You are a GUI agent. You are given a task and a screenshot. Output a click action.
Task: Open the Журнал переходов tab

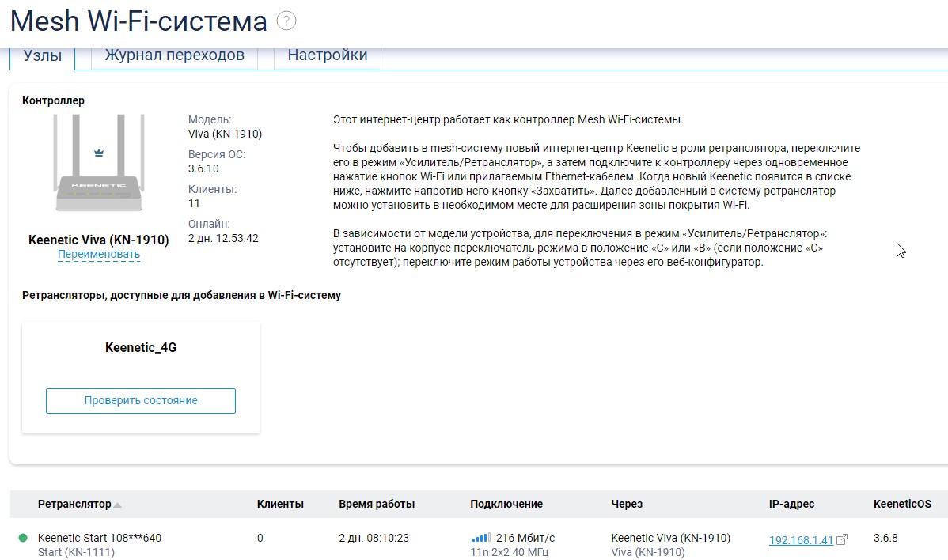(x=174, y=55)
